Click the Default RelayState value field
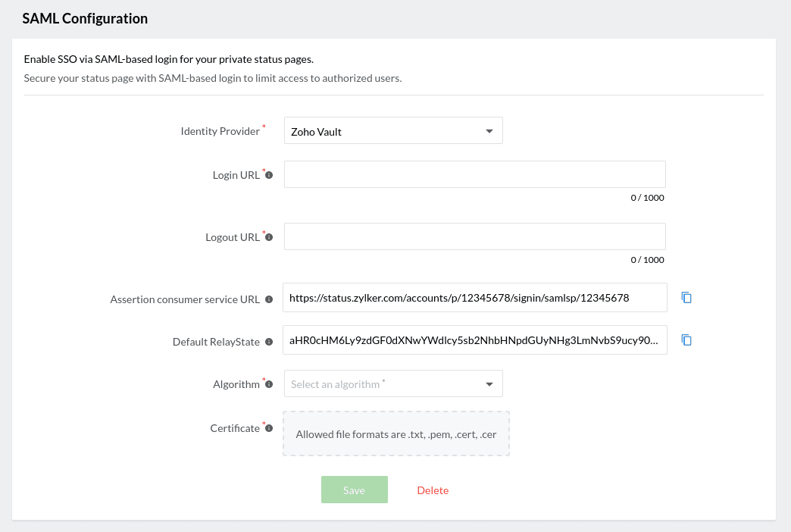 tap(474, 340)
